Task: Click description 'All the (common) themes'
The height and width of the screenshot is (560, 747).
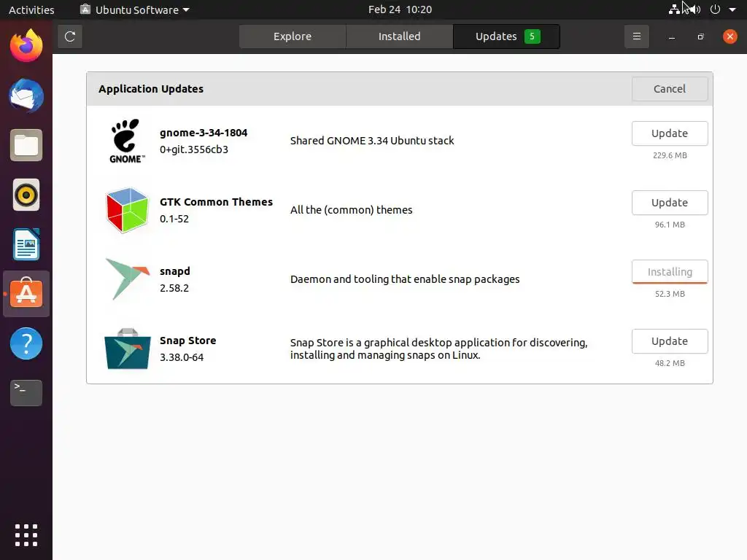Action: click(351, 210)
